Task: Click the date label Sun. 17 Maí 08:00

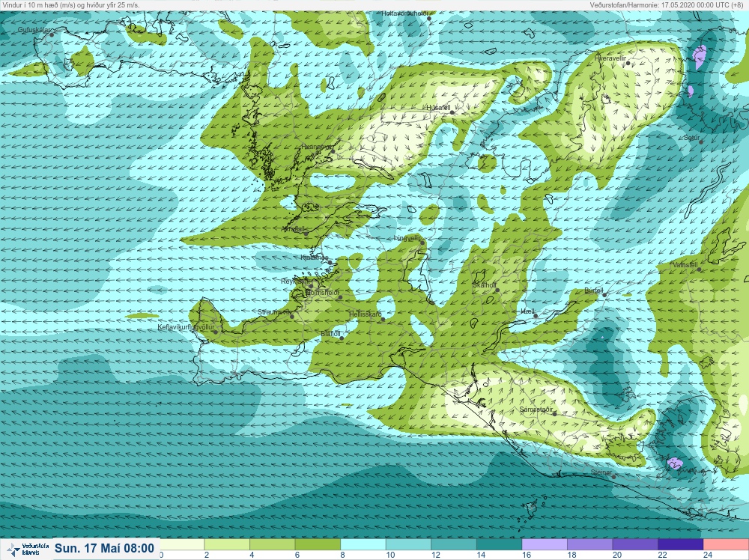Action: (x=104, y=548)
